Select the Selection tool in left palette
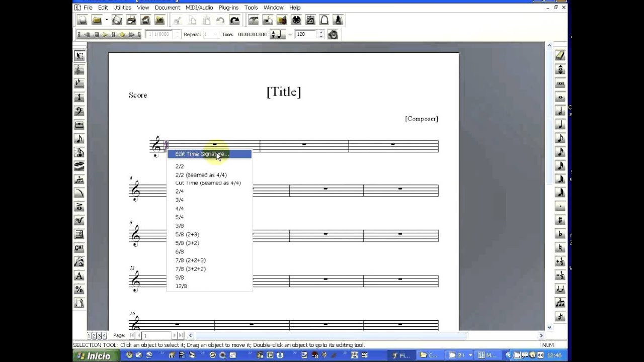644x362 pixels. [79, 56]
